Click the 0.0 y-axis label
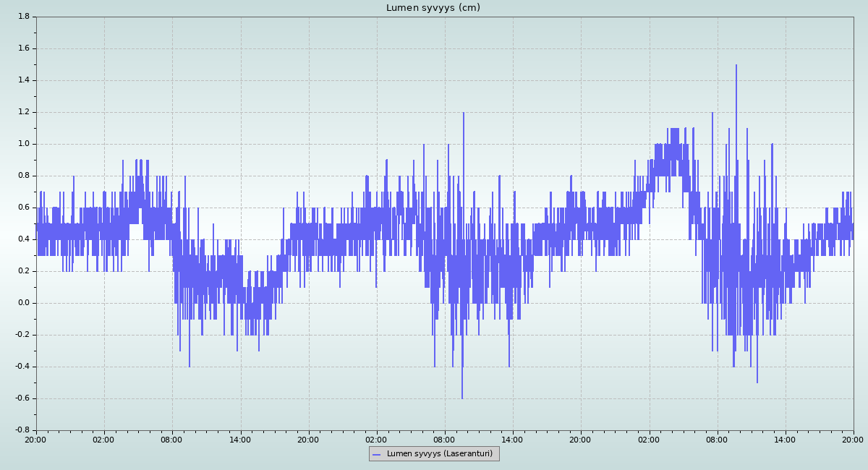The width and height of the screenshot is (868, 470). coord(23,303)
